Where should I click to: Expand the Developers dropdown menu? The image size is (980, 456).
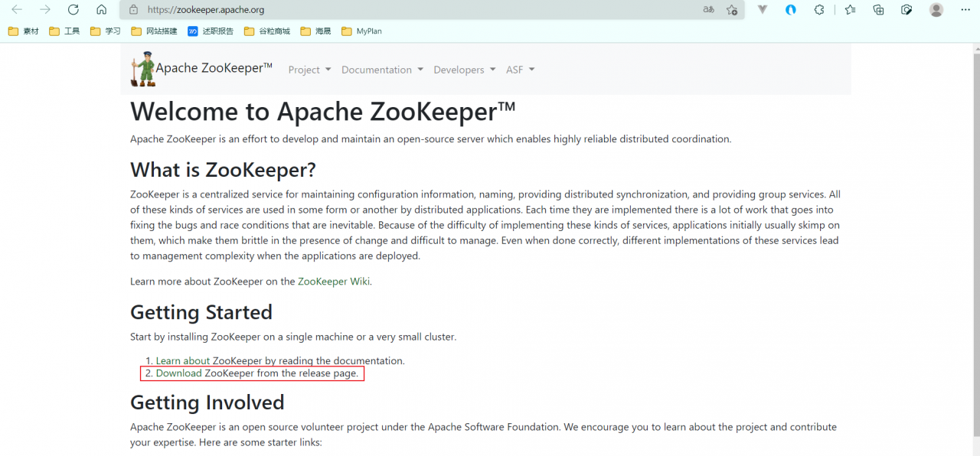coord(465,70)
